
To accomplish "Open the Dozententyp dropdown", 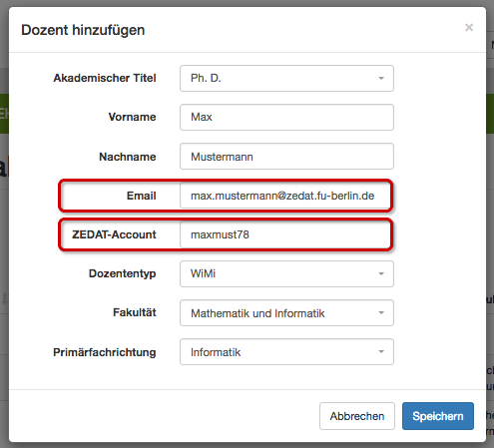I will pyautogui.click(x=286, y=273).
